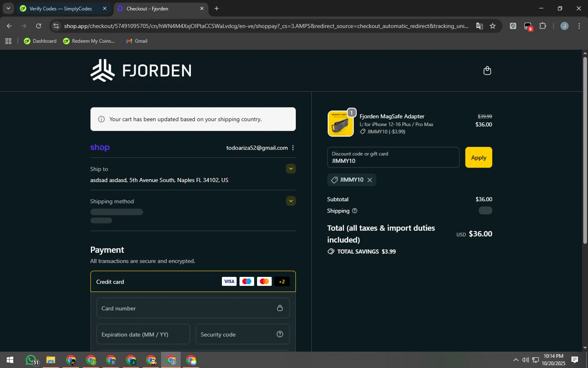Expand the Shipping method section
The image size is (588, 368).
(x=291, y=201)
